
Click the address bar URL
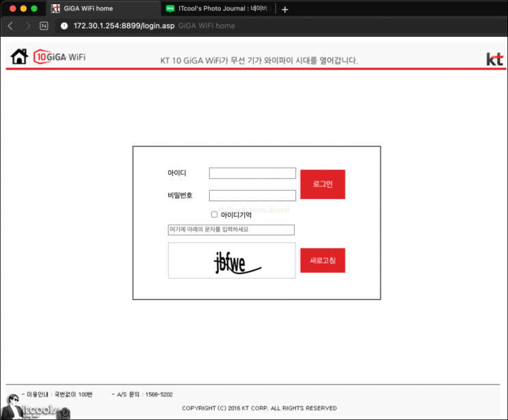coord(124,26)
